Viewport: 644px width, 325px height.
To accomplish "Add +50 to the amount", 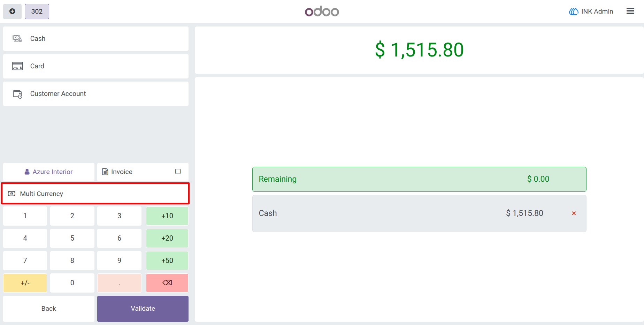I will 167,260.
